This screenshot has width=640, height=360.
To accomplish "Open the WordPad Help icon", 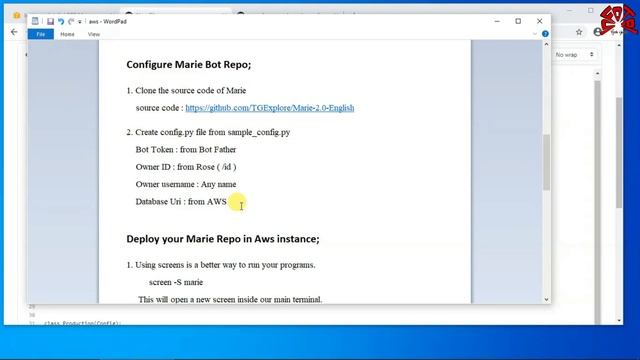I will pos(545,34).
